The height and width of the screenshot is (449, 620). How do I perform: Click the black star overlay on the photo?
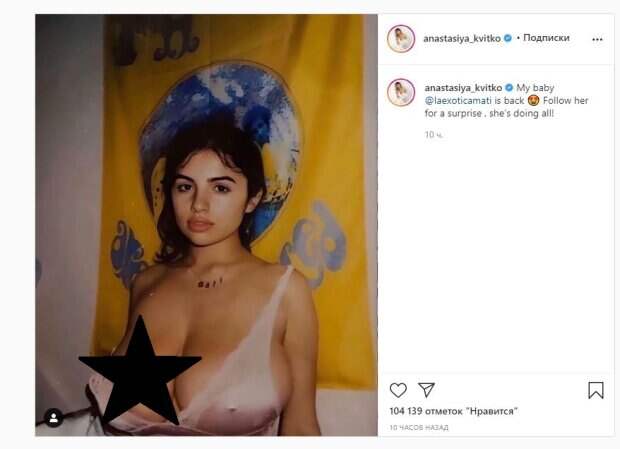140,370
